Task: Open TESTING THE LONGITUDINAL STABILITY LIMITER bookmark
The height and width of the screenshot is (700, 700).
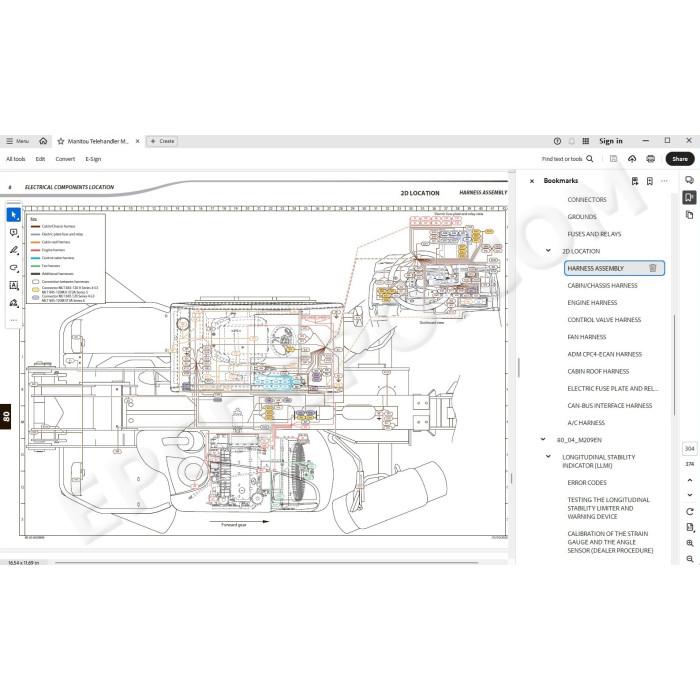Action: (x=608, y=508)
